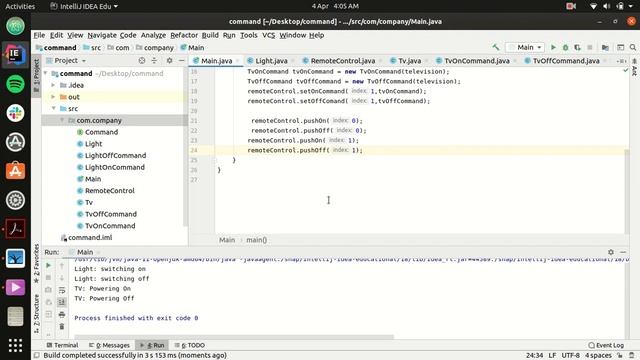Collapse the command root folder

[x=46, y=73]
